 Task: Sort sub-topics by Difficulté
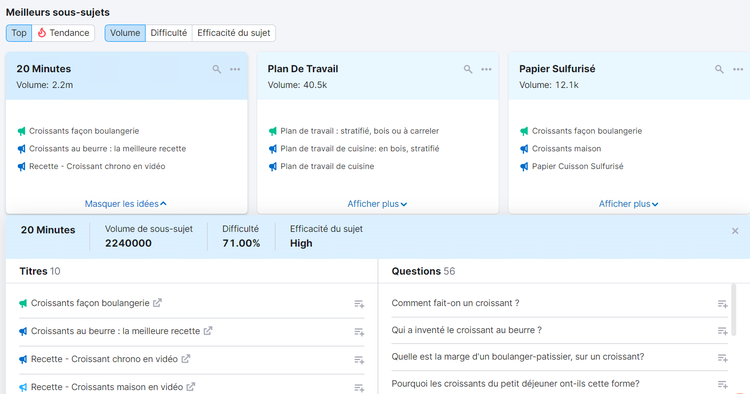pos(169,33)
